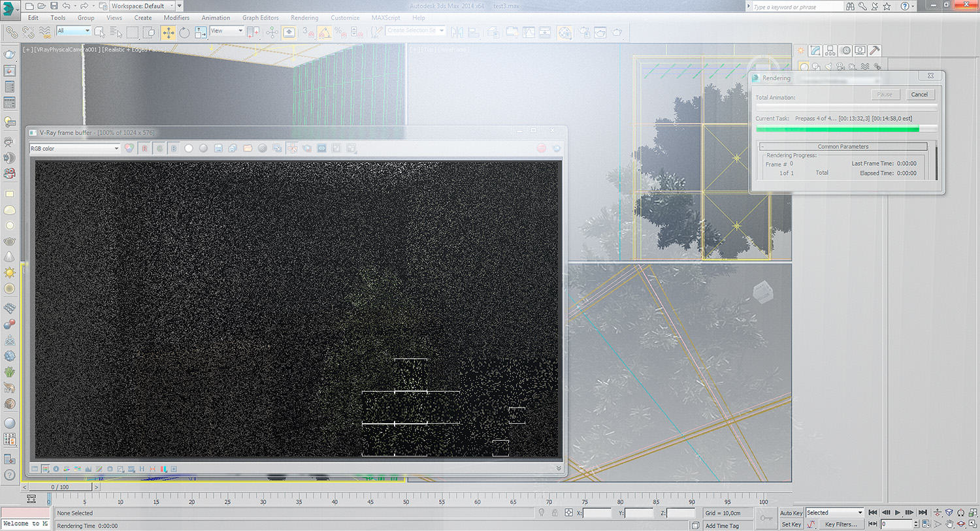Open the Graph Editors menu

click(261, 18)
